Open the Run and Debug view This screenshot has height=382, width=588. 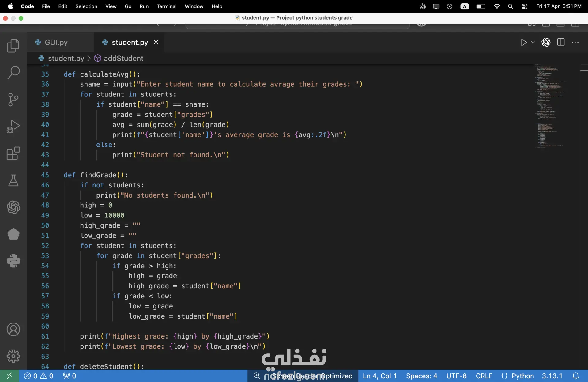[x=13, y=127]
